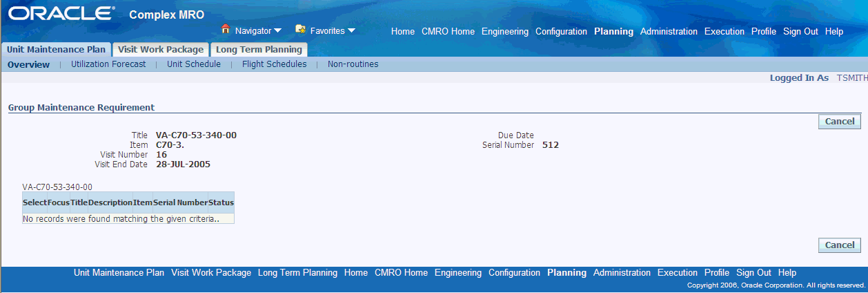Click the footer Administration link
Viewport: 868px width, 293px height.
[x=622, y=273]
